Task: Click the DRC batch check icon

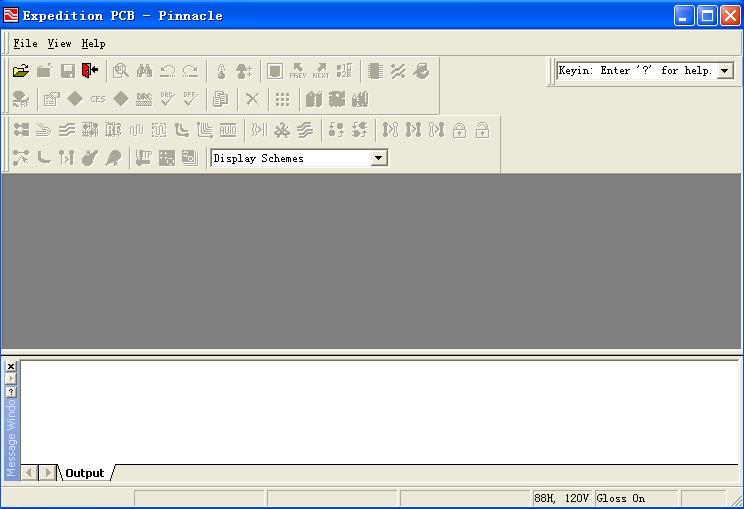Action: point(144,99)
